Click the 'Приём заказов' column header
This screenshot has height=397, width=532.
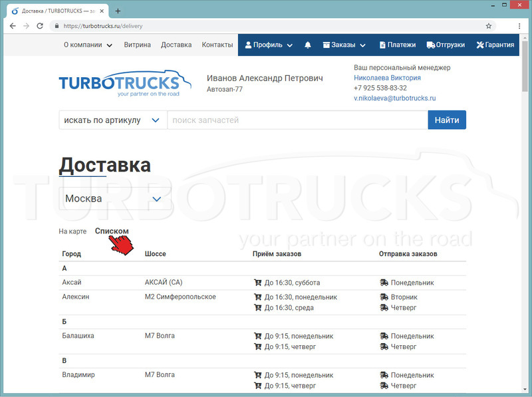click(277, 254)
